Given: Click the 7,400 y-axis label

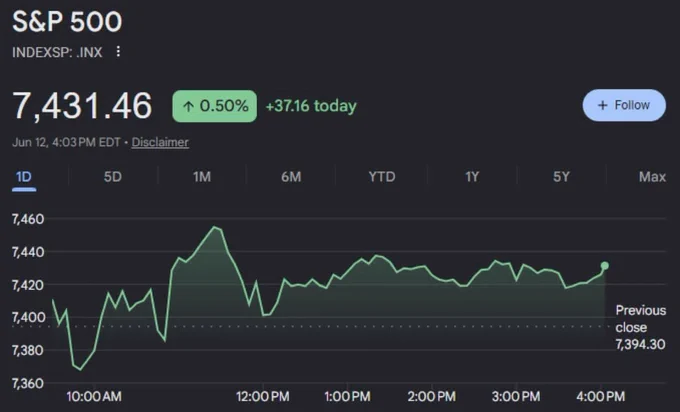Looking at the screenshot, I should pyautogui.click(x=28, y=317).
